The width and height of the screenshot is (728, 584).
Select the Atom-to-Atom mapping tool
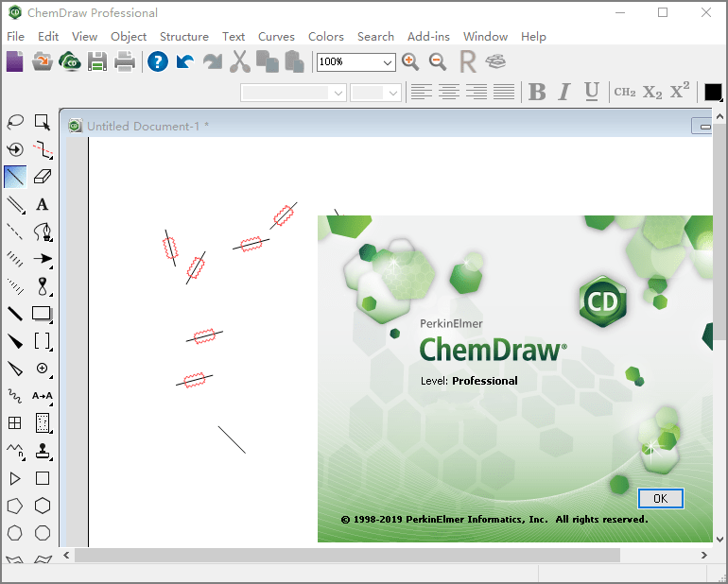43,396
